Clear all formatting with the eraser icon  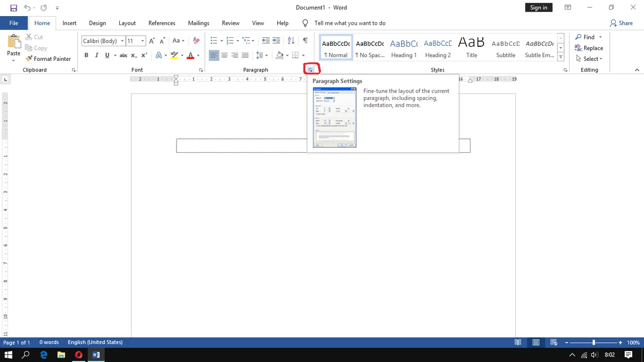click(x=196, y=41)
